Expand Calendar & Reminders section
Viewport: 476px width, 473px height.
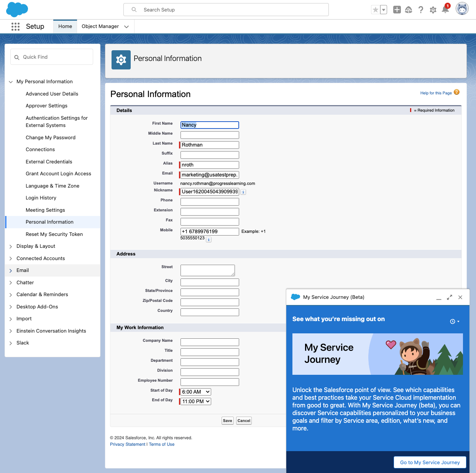(x=11, y=295)
